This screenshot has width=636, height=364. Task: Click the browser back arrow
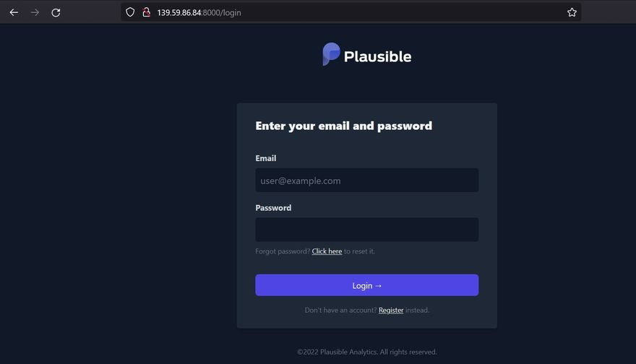coord(14,12)
